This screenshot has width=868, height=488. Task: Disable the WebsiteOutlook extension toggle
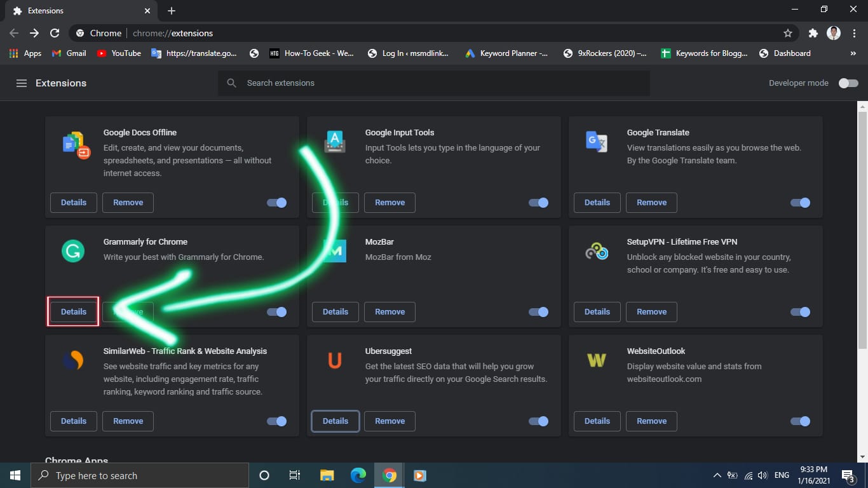tap(801, 421)
